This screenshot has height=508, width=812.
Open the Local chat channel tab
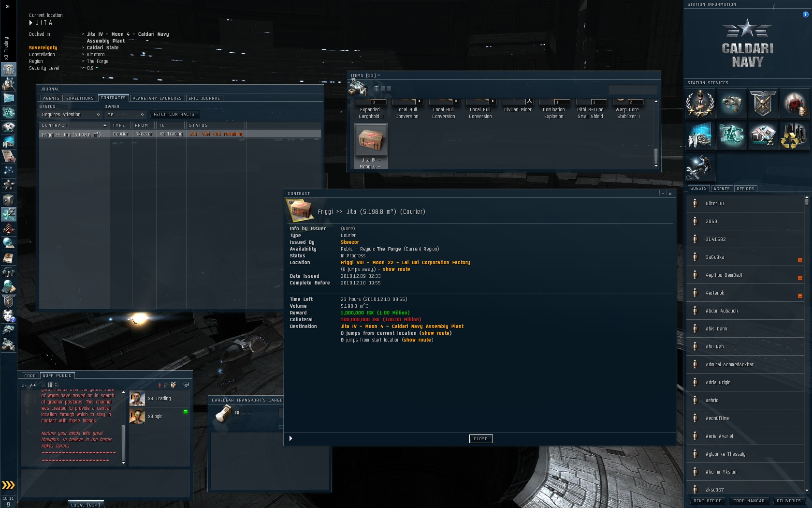pos(86,505)
